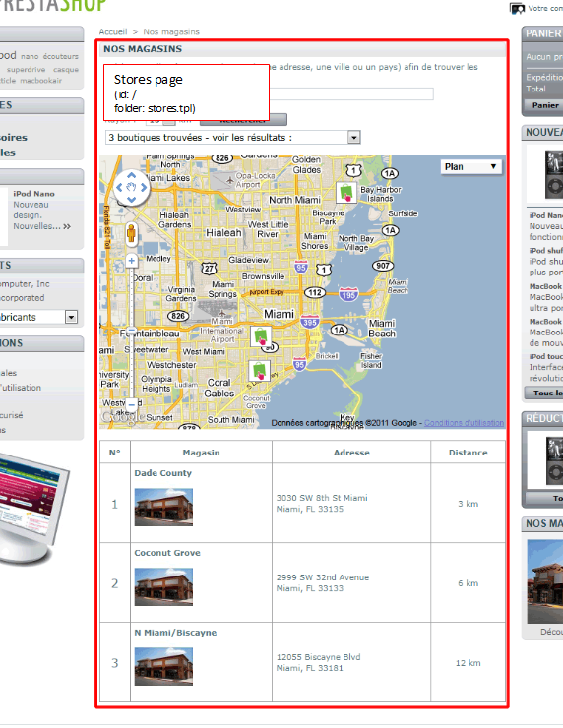Click the 'superdrive' tag in the tags block
This screenshot has width=563, height=728.
coord(26,70)
